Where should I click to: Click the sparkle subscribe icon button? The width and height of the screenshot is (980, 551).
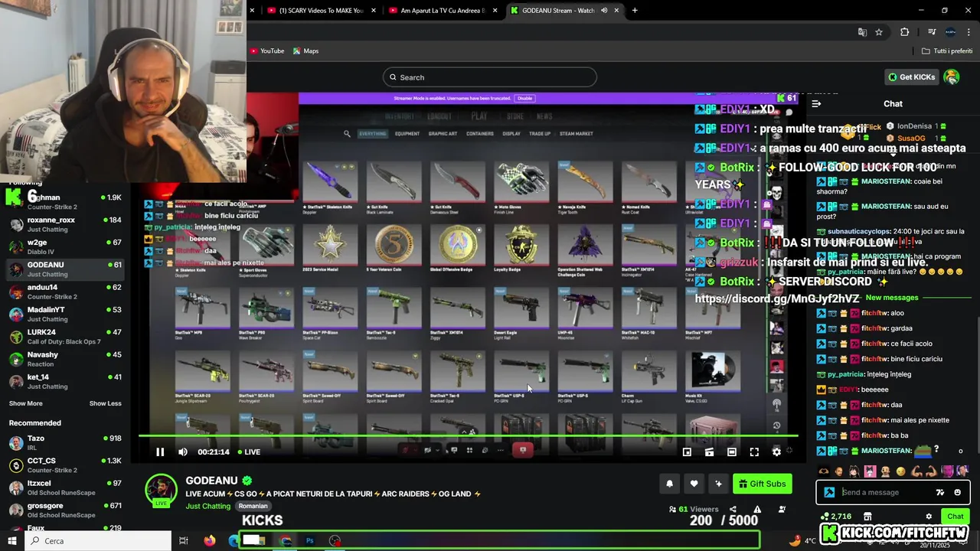click(718, 484)
